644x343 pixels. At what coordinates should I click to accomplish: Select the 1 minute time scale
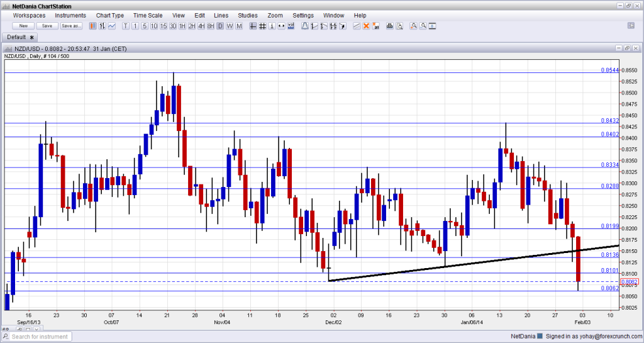click(x=135, y=26)
